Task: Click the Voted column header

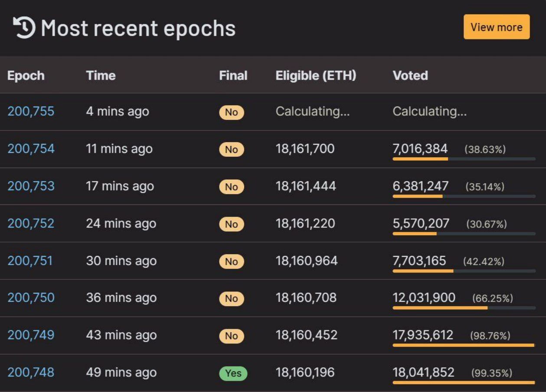Action: (x=410, y=75)
